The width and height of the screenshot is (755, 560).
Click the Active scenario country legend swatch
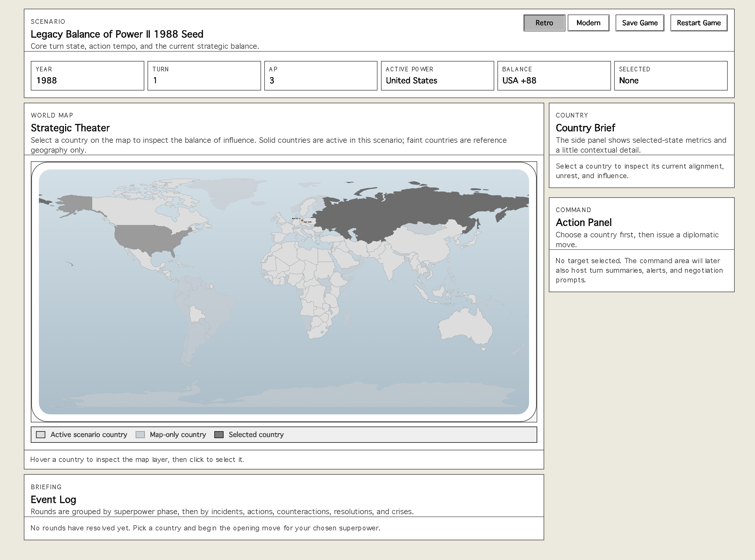coord(40,434)
